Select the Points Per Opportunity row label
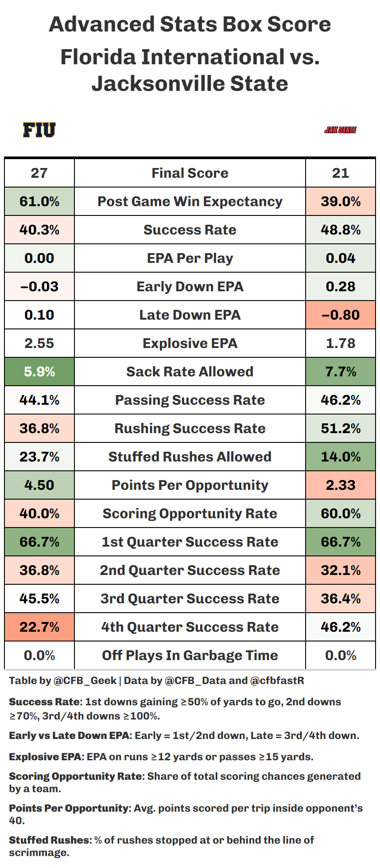The image size is (380, 868). pyautogui.click(x=190, y=485)
